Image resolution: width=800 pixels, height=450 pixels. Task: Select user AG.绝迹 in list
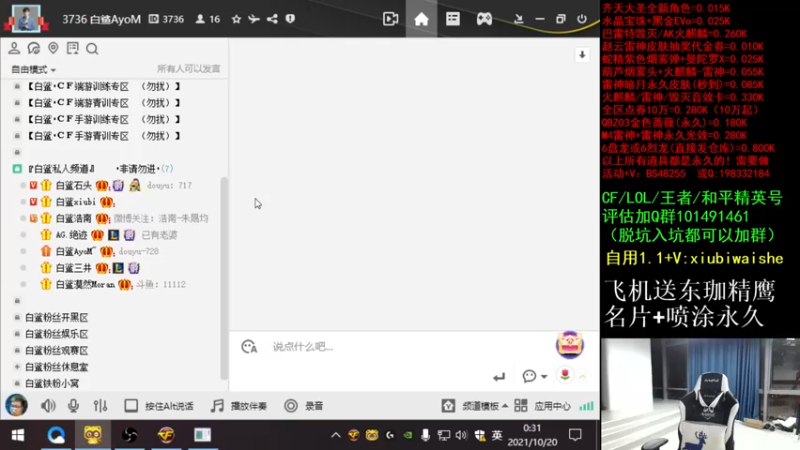[x=71, y=235]
